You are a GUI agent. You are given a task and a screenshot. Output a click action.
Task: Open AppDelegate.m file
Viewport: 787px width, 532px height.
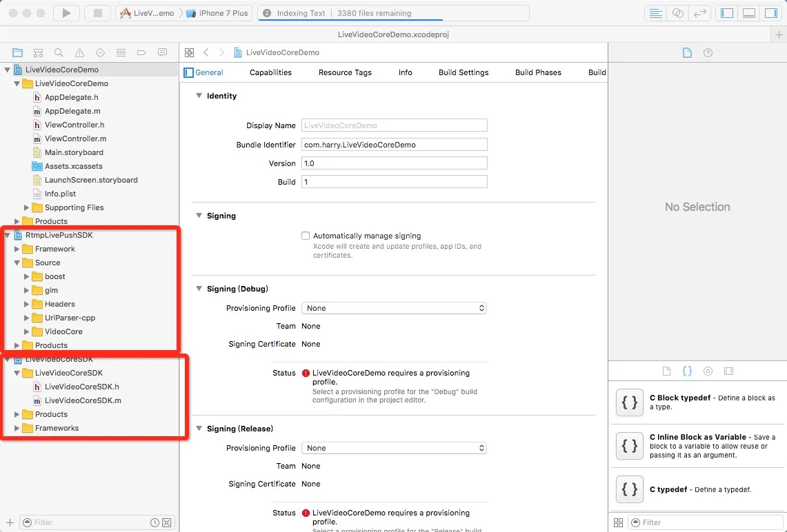coord(72,112)
